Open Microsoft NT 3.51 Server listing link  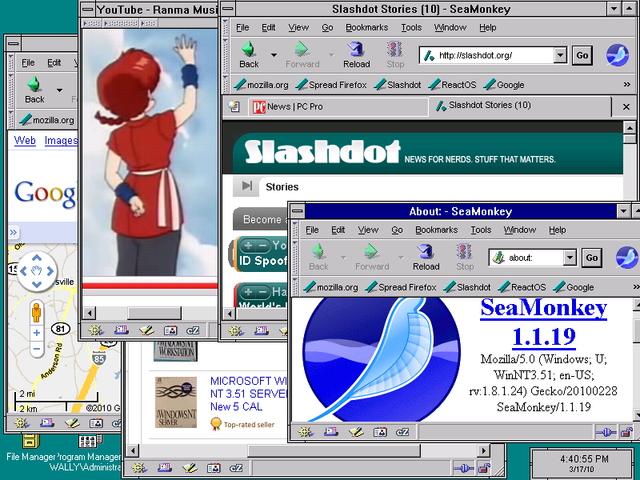(x=249, y=394)
